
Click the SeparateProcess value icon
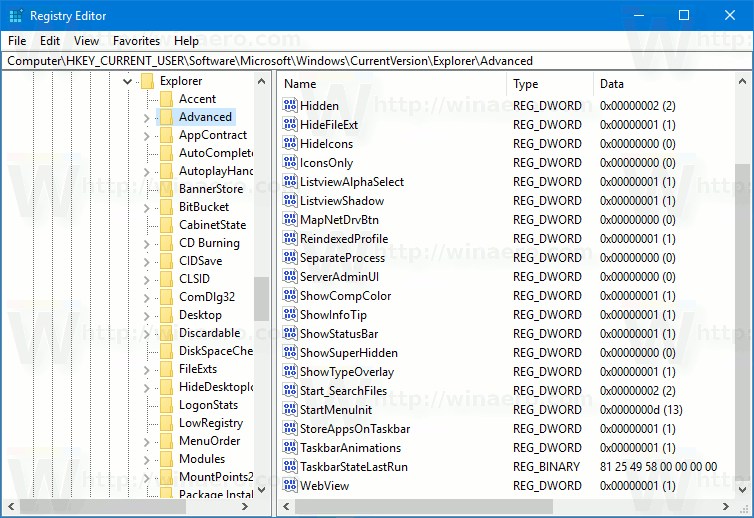290,257
